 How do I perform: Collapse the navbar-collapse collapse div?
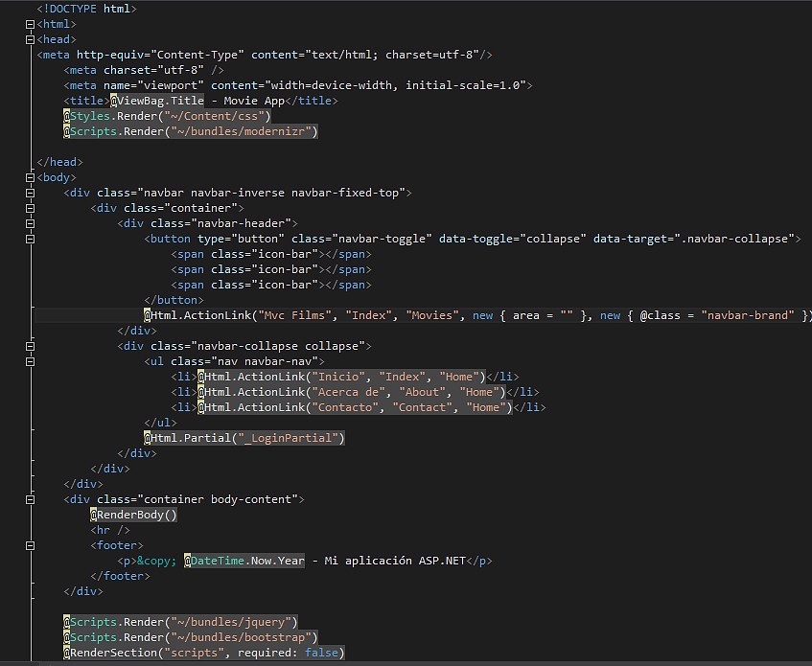pos(30,346)
